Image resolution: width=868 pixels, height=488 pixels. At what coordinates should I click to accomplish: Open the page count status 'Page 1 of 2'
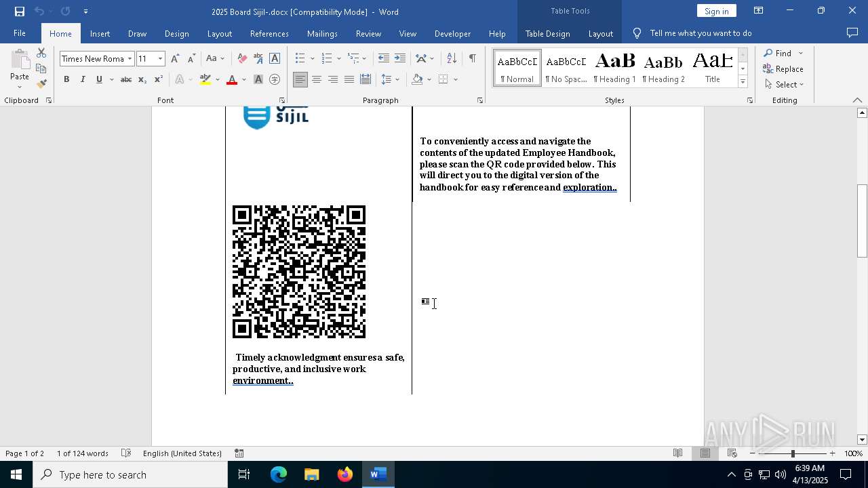24,453
